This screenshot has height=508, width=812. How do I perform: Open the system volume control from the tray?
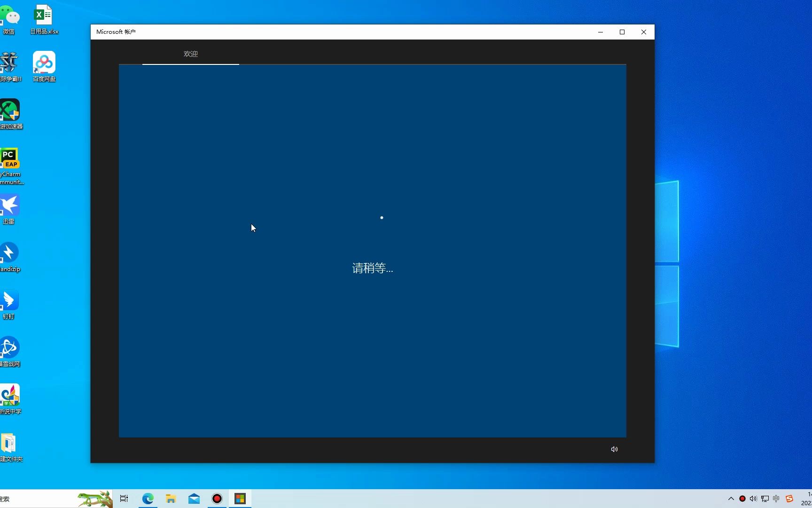pos(753,499)
